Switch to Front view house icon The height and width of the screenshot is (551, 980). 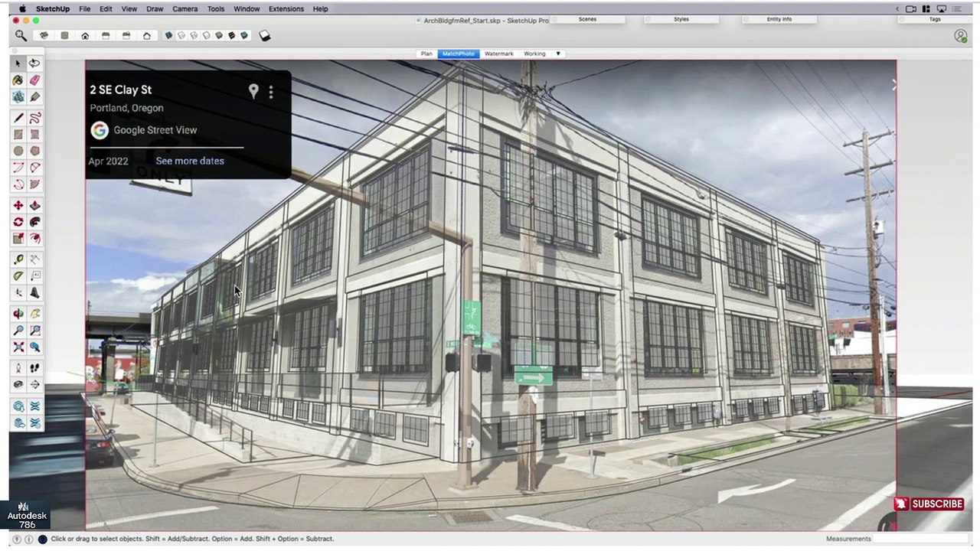[85, 35]
